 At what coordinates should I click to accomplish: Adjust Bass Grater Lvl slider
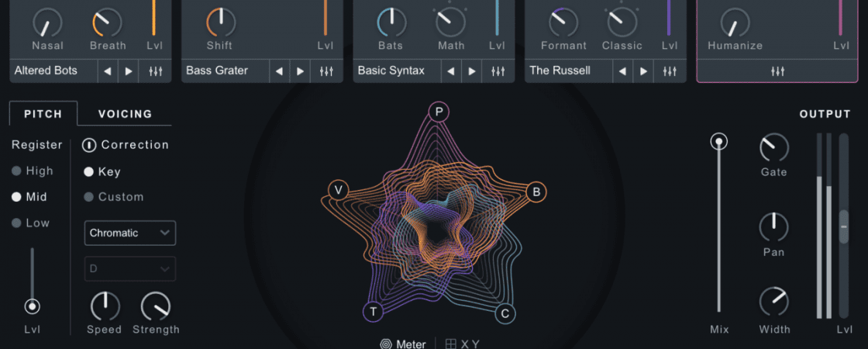tap(325, 18)
